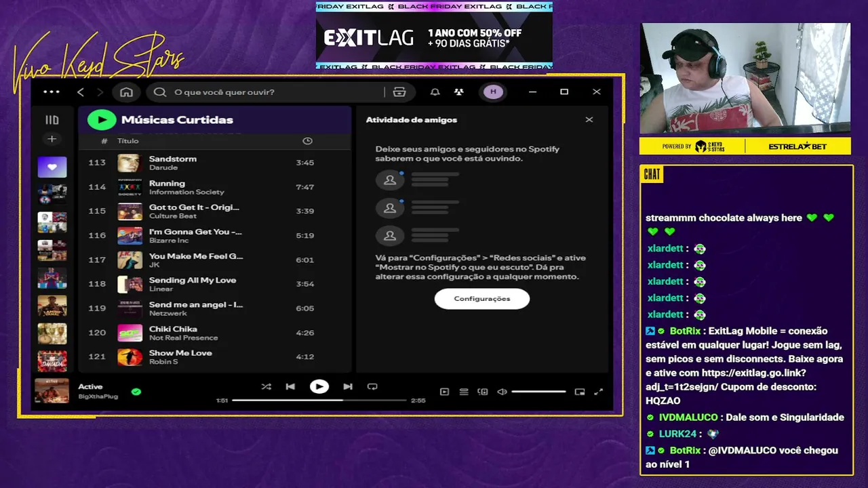Image resolution: width=868 pixels, height=488 pixels.
Task: Open the playback queue icon
Action: (x=464, y=392)
